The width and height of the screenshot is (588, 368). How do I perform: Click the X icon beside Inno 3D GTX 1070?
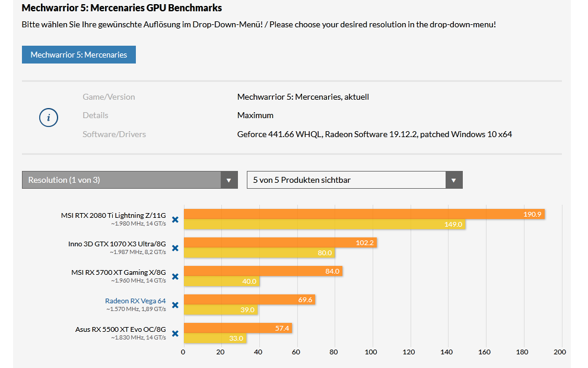(x=175, y=248)
